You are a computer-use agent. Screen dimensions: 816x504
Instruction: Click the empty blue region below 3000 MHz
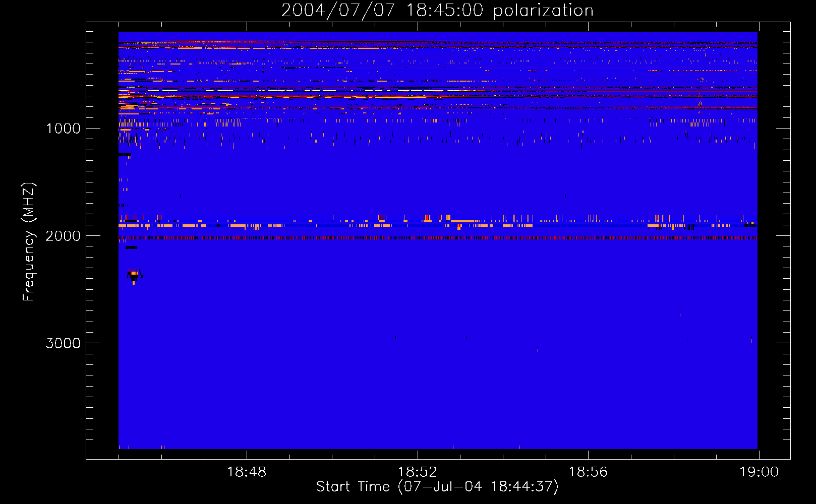(x=438, y=398)
